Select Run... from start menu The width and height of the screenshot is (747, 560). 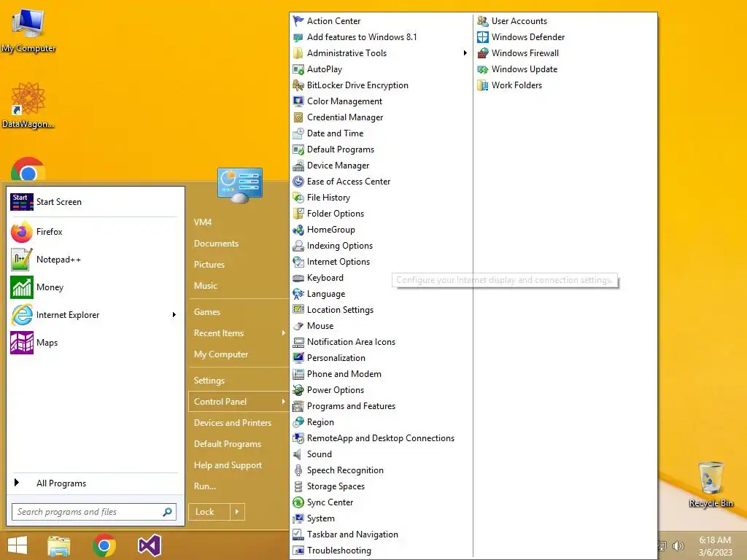[205, 486]
